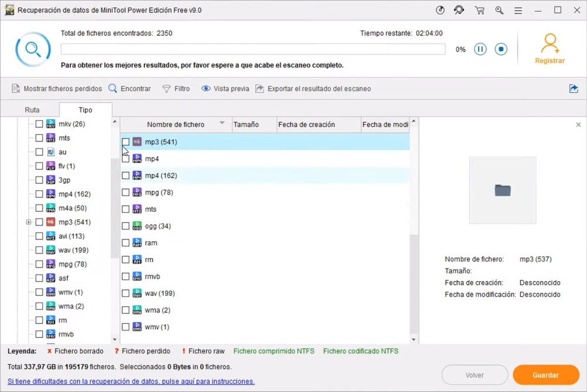Open the data recovery instructions link
Screen dimensions: 587x392
tap(131, 381)
